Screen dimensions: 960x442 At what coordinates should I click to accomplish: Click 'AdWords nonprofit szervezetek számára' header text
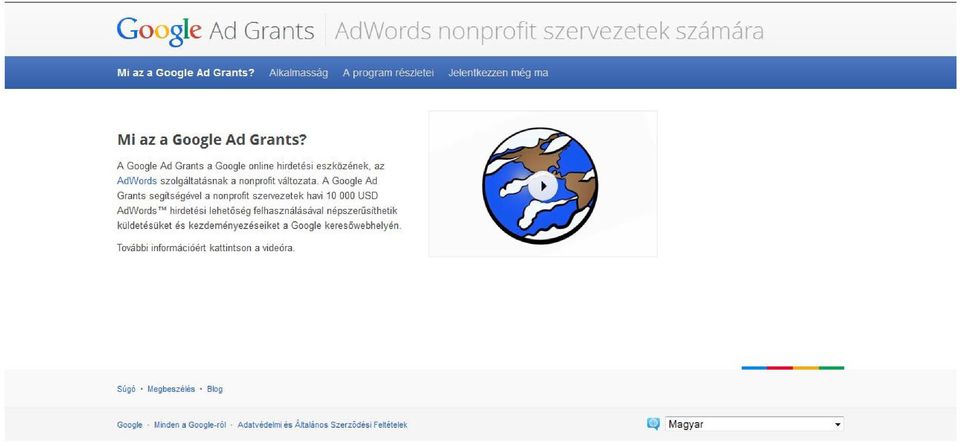(549, 32)
